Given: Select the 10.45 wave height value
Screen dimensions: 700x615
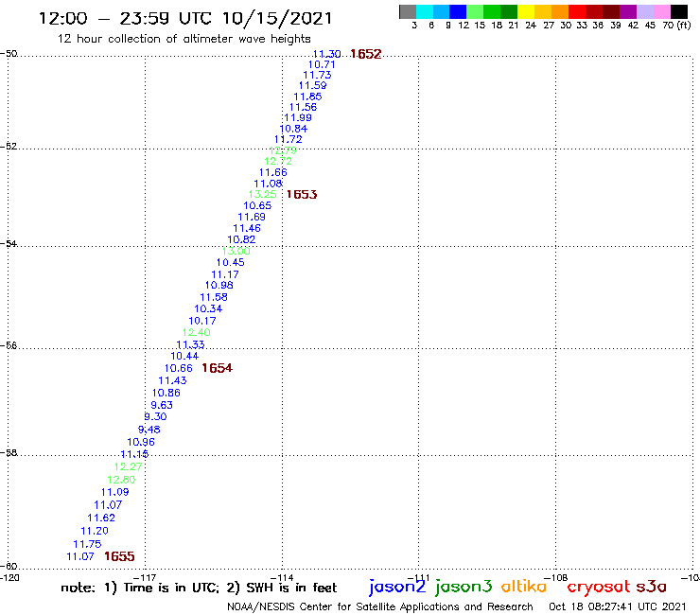Looking at the screenshot, I should (231, 263).
